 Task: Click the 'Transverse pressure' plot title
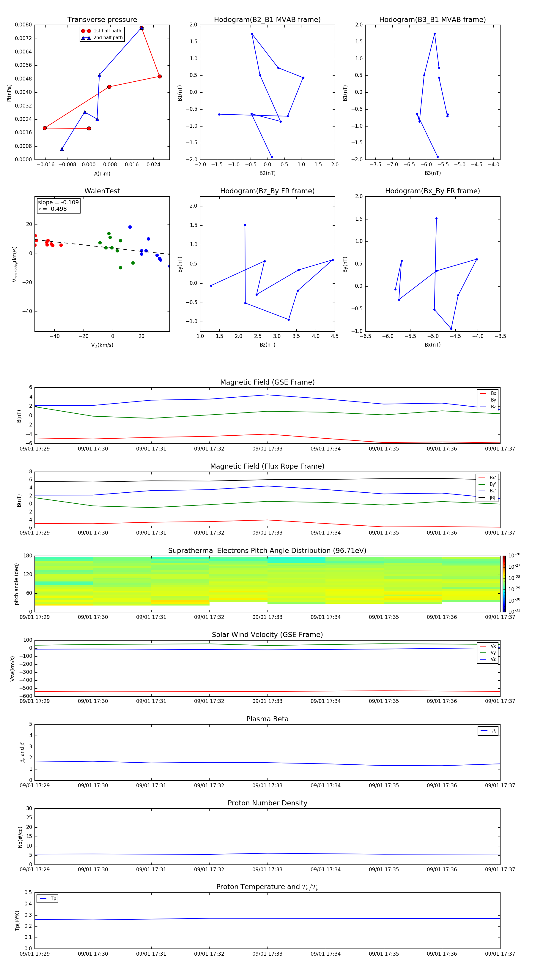tap(102, 20)
